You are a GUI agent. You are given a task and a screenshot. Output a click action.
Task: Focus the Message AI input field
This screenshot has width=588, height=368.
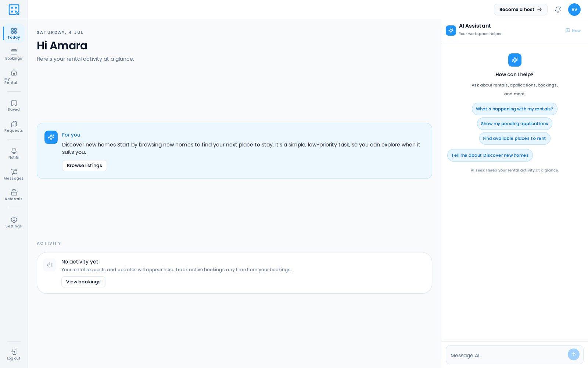[507, 355]
